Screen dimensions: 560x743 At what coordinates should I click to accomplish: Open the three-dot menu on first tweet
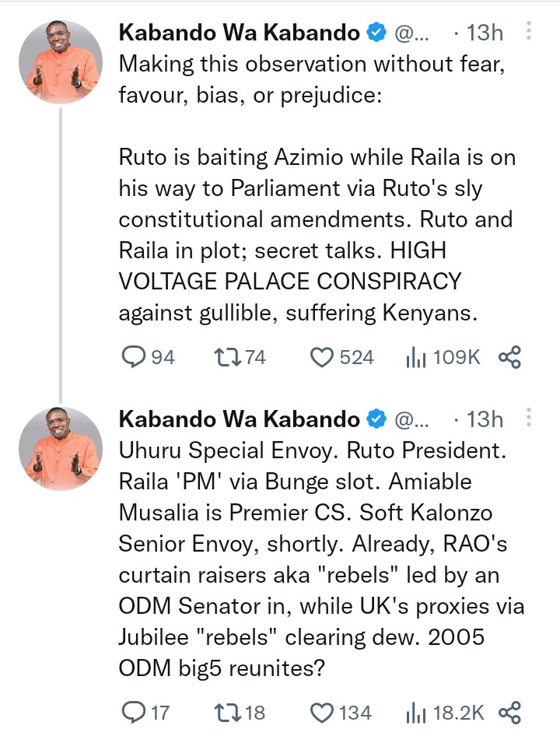tap(529, 31)
